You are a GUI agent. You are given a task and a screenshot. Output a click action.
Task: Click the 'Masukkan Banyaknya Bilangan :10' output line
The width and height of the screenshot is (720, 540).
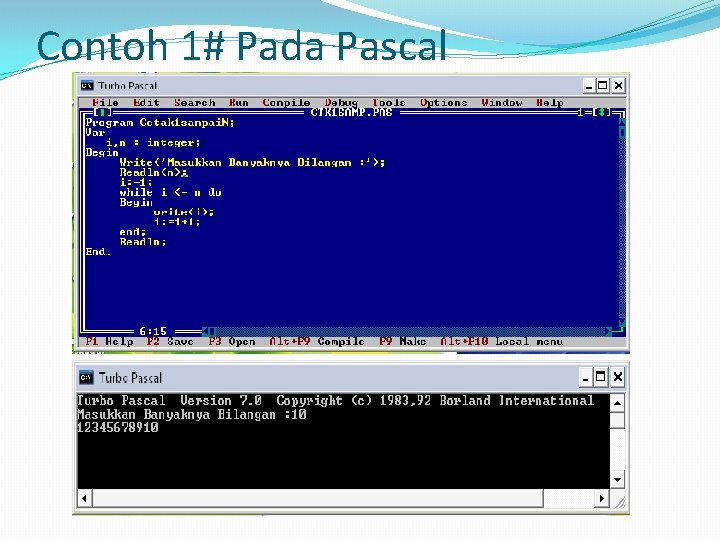pyautogui.click(x=192, y=414)
